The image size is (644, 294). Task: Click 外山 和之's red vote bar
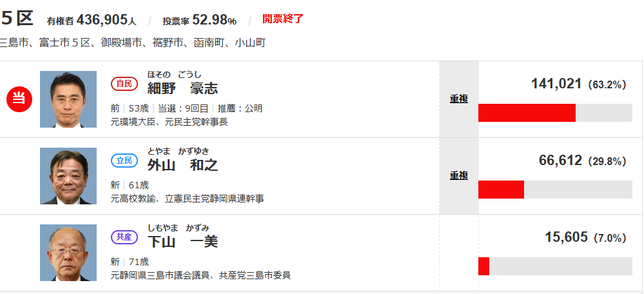point(501,190)
